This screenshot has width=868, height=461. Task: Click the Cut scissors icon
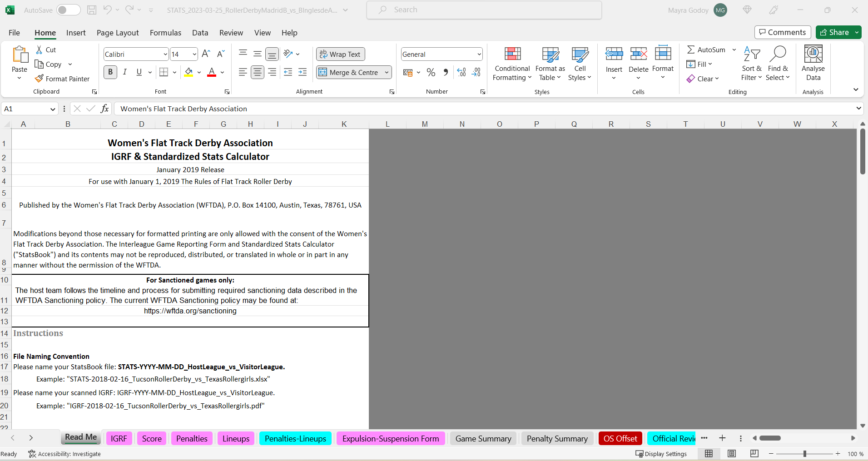point(39,50)
